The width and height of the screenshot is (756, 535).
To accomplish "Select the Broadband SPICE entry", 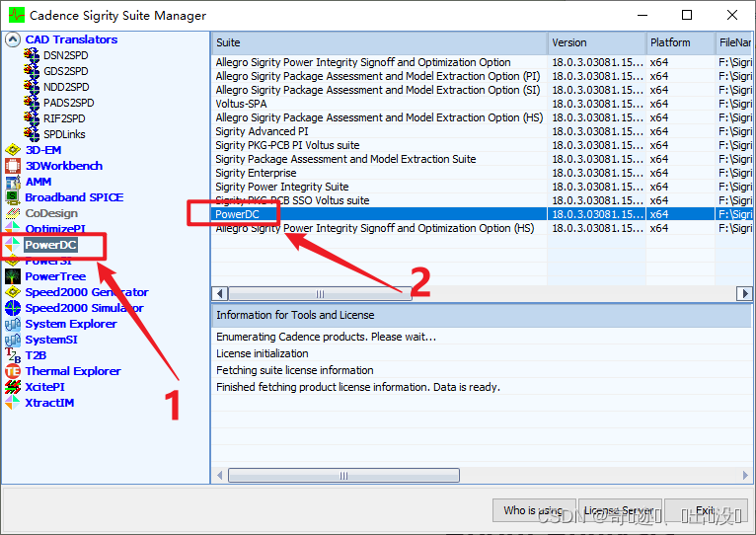I will click(x=74, y=197).
